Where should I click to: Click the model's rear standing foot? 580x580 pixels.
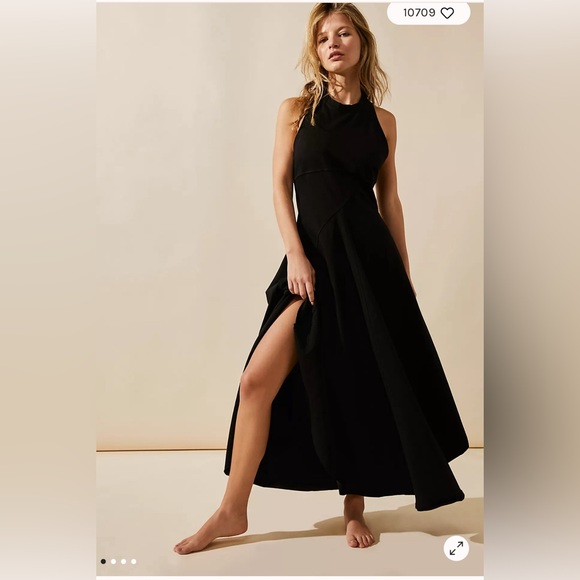(x=357, y=525)
